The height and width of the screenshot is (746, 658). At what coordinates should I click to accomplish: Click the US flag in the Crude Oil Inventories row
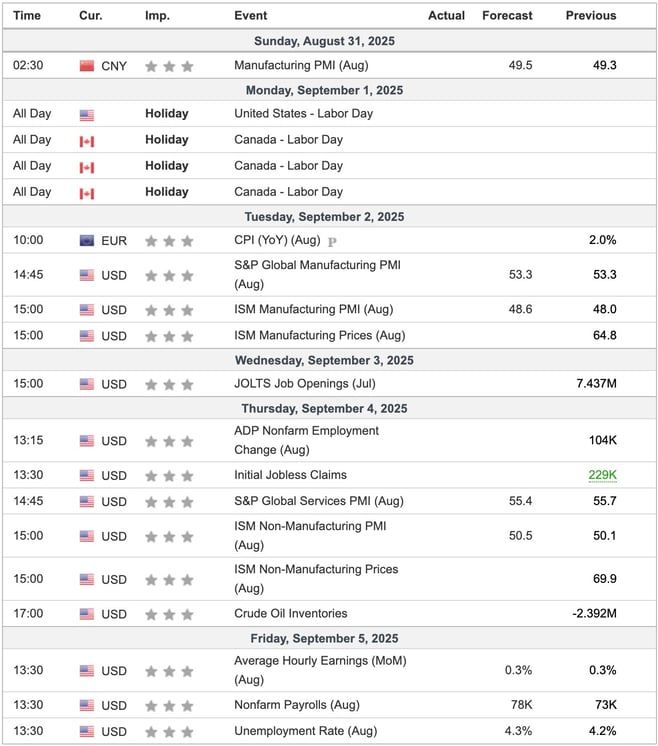tap(87, 614)
